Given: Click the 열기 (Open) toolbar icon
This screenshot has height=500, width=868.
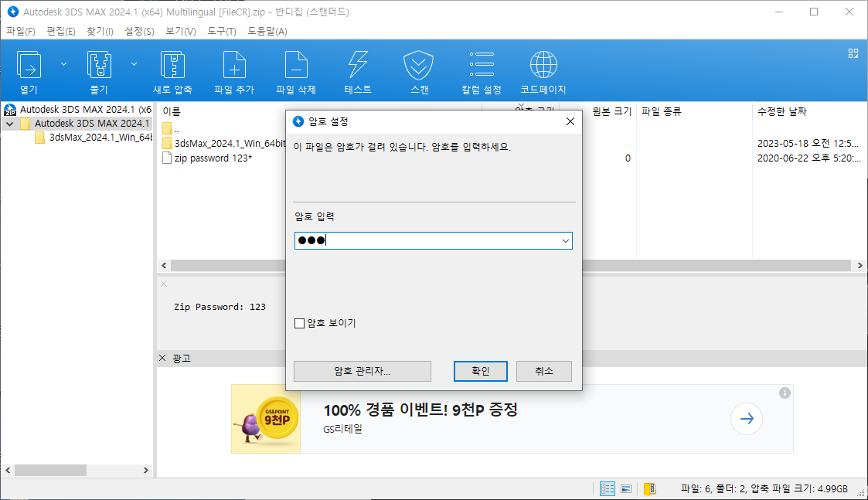Looking at the screenshot, I should pos(29,66).
